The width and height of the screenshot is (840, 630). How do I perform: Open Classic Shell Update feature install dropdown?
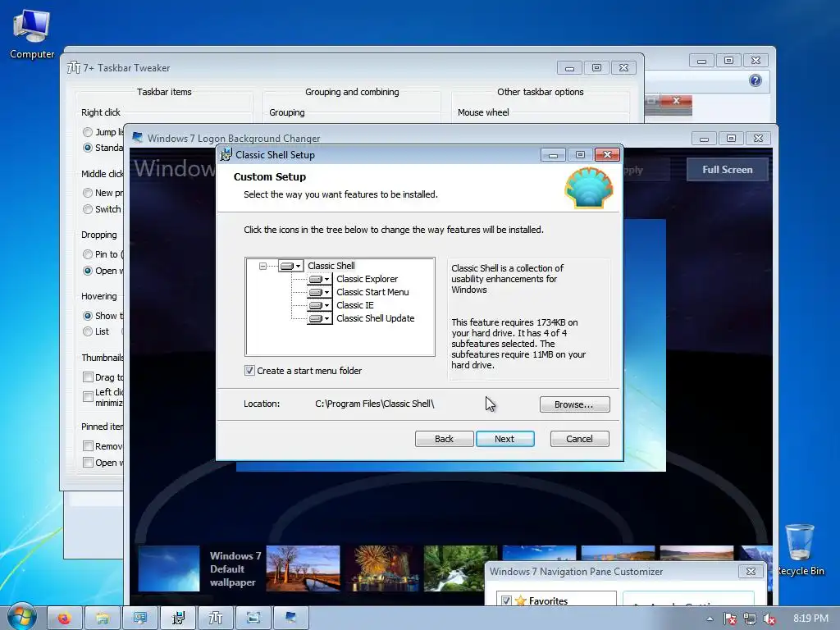(320, 318)
